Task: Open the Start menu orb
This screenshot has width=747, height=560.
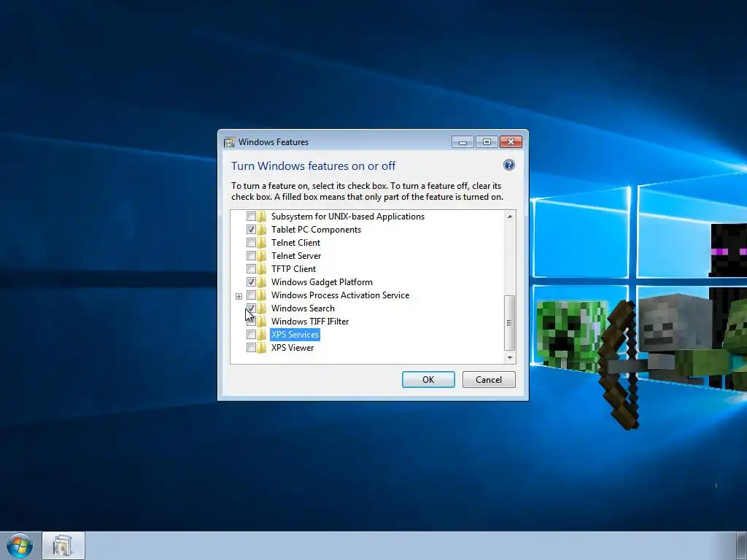Action: tap(20, 545)
